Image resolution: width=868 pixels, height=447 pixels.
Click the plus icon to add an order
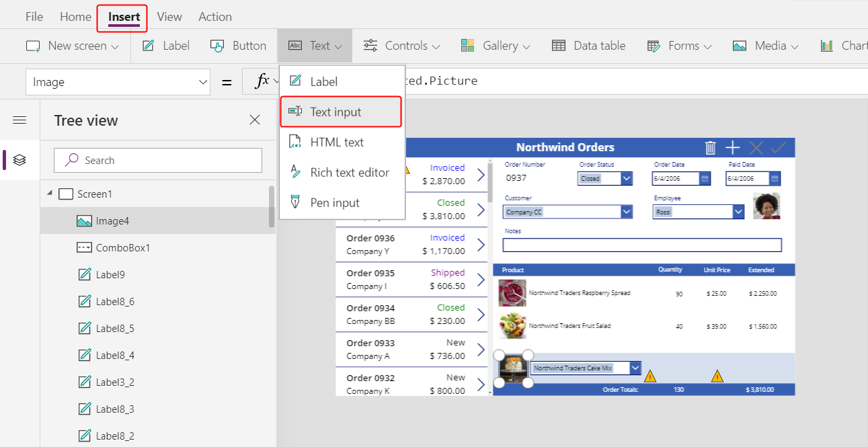732,147
